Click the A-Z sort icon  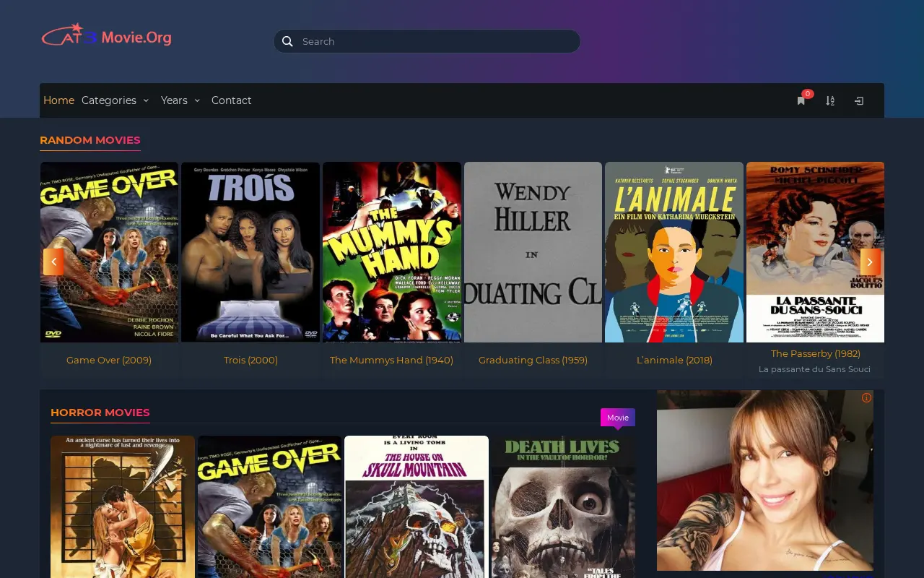tap(830, 100)
